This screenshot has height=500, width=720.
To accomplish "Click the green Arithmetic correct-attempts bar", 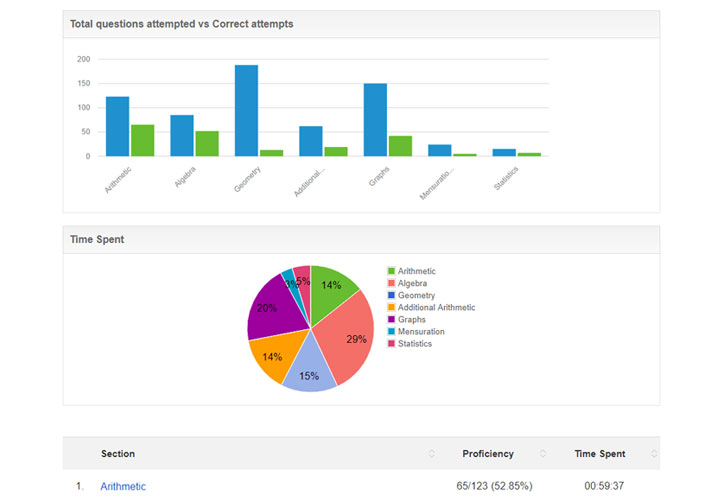I will coord(142,140).
